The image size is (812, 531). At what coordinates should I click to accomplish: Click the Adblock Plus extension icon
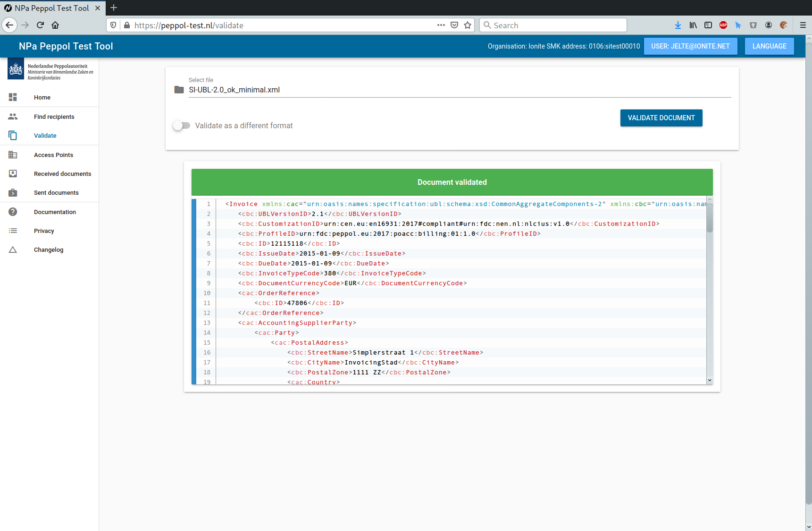723,25
